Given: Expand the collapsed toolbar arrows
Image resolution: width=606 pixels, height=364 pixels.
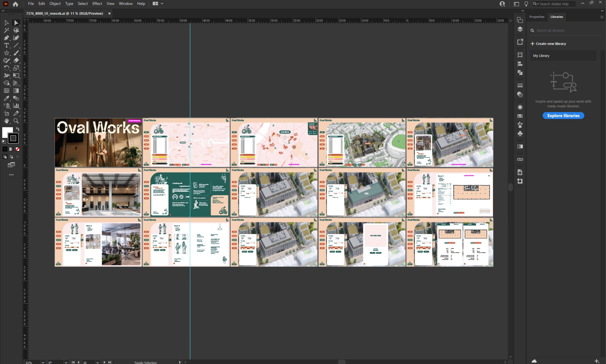Looking at the screenshot, I should coord(3,11).
